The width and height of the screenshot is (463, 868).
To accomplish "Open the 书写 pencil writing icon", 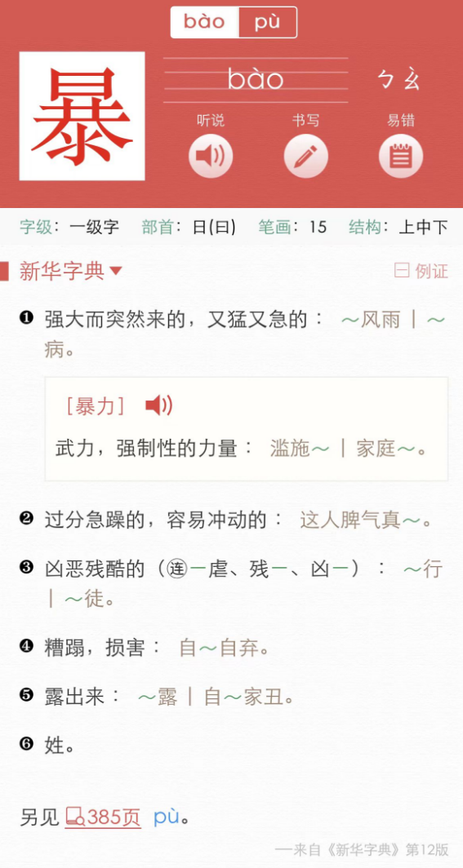I will coord(305,156).
